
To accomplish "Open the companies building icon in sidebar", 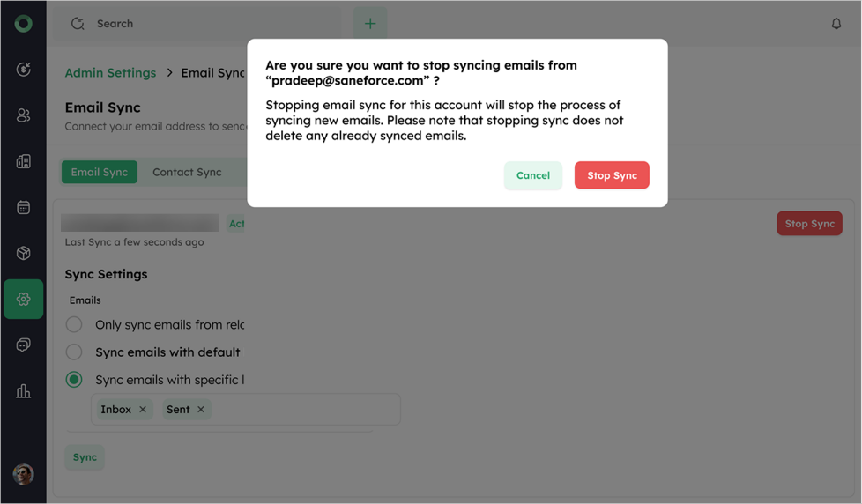I will tap(23, 161).
